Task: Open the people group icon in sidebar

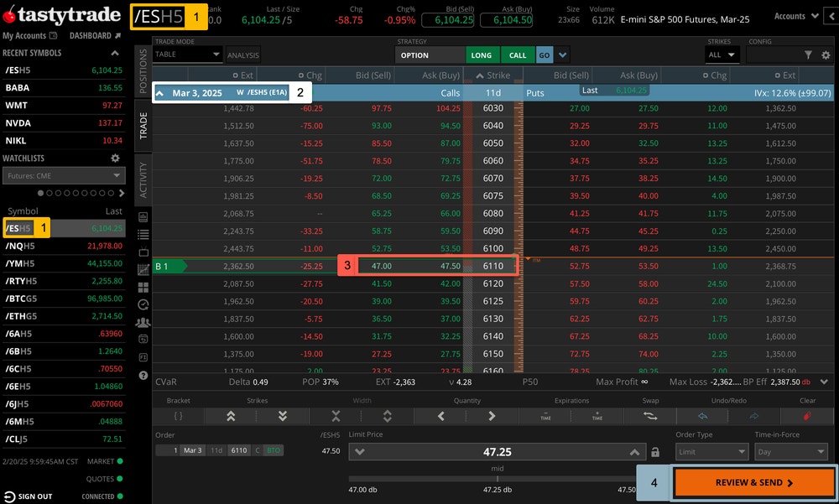Action: (x=143, y=322)
